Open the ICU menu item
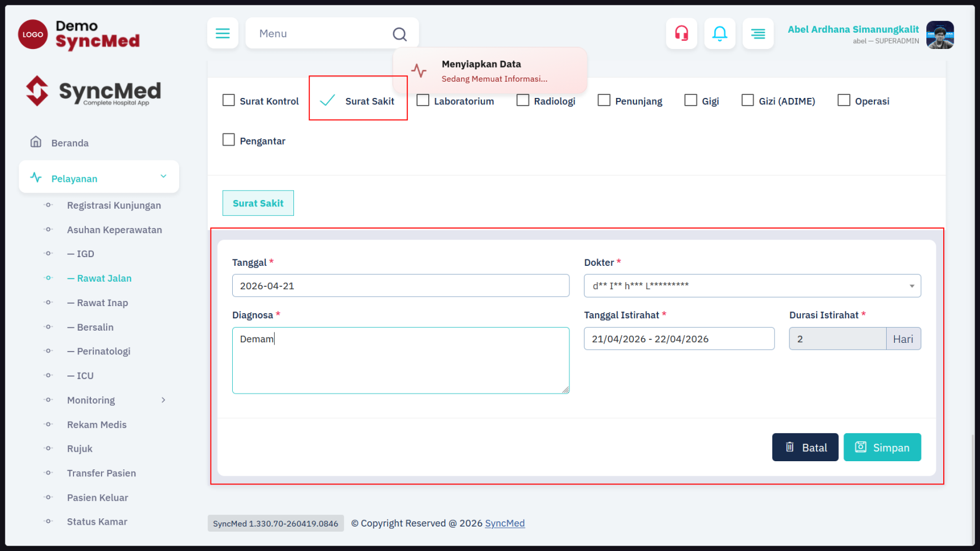Screen dimensions: 980x551 pyautogui.click(x=80, y=375)
